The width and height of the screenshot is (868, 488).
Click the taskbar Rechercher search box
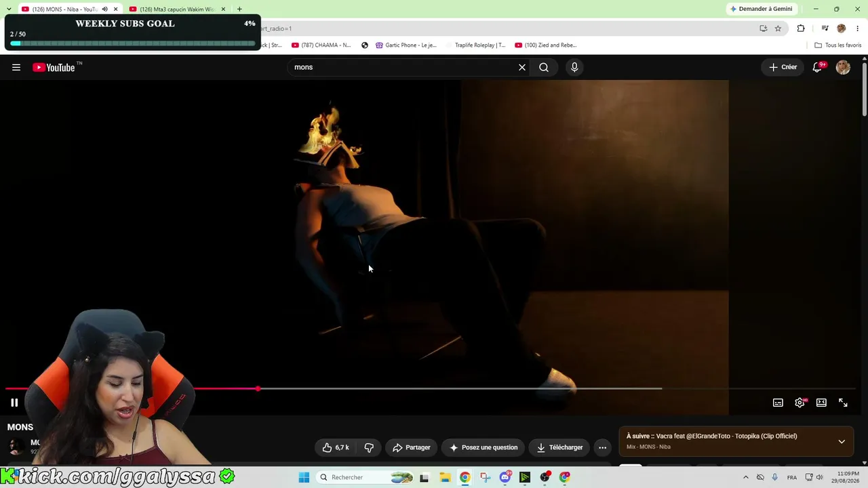(x=366, y=477)
